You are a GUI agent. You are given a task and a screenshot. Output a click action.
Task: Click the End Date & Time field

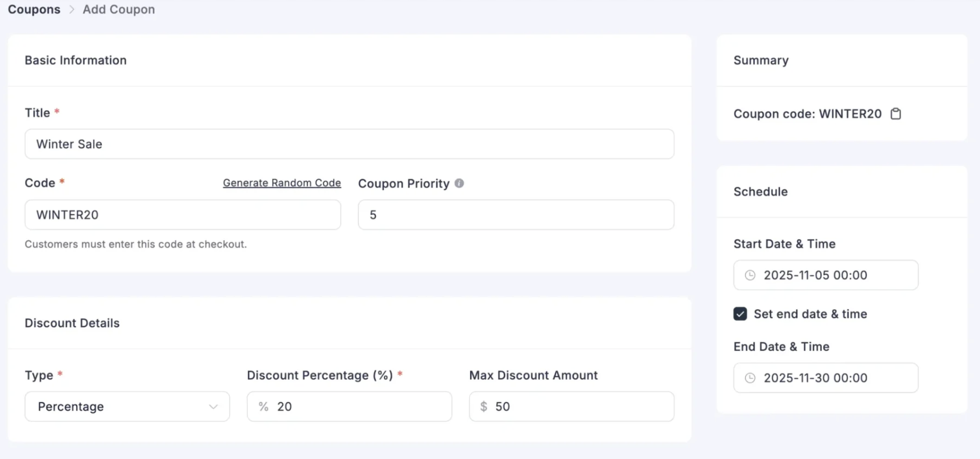tap(825, 377)
